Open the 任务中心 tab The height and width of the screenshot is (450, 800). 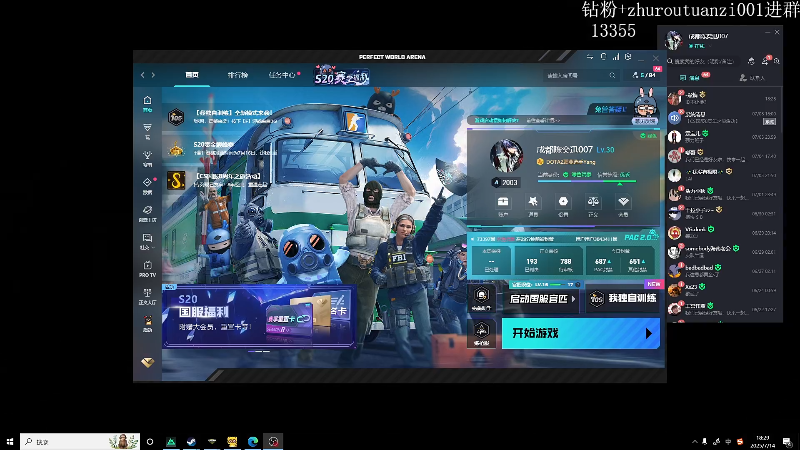click(x=282, y=75)
